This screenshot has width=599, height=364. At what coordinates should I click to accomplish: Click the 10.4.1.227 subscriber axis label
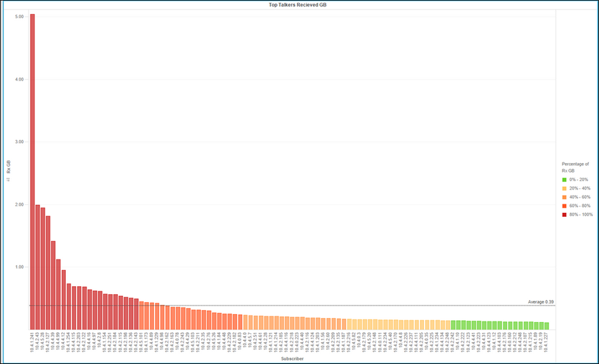tap(547, 343)
